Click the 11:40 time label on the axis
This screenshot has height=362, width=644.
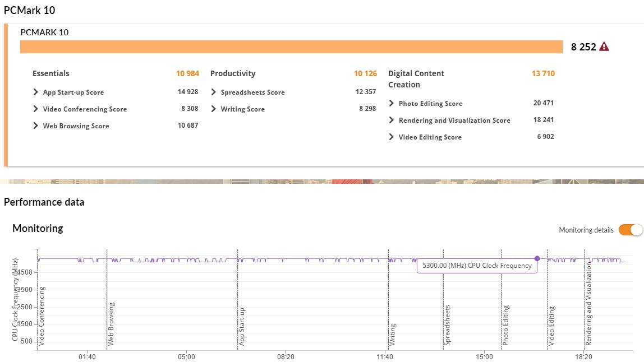(384, 356)
